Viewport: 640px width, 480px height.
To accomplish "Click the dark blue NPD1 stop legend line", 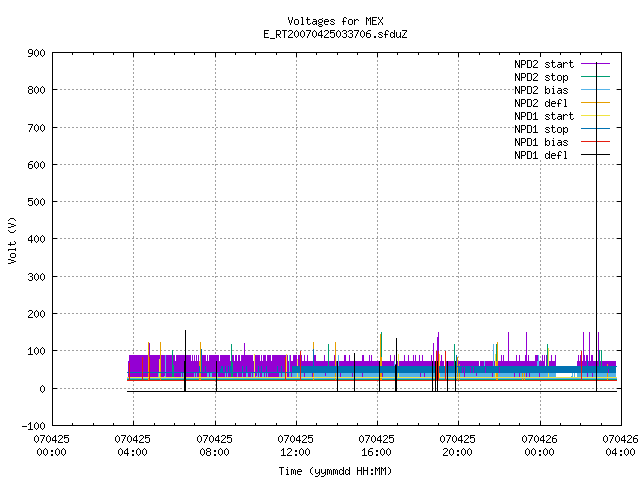I will tap(595, 129).
